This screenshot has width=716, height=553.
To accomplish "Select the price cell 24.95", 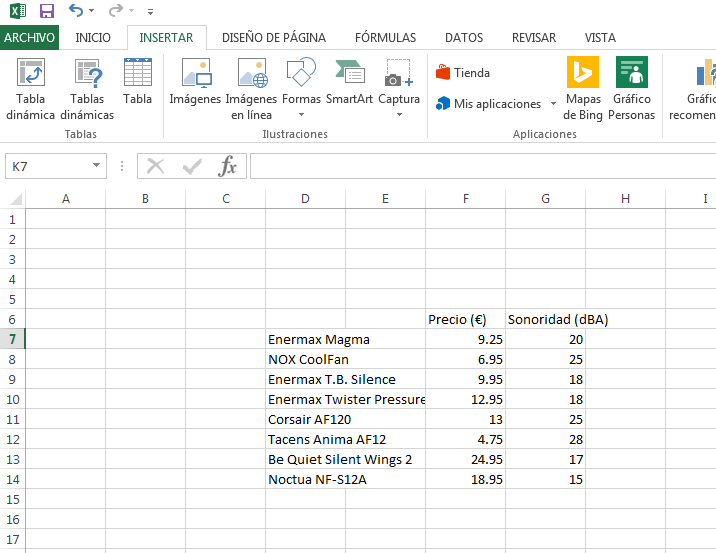I will point(465,459).
